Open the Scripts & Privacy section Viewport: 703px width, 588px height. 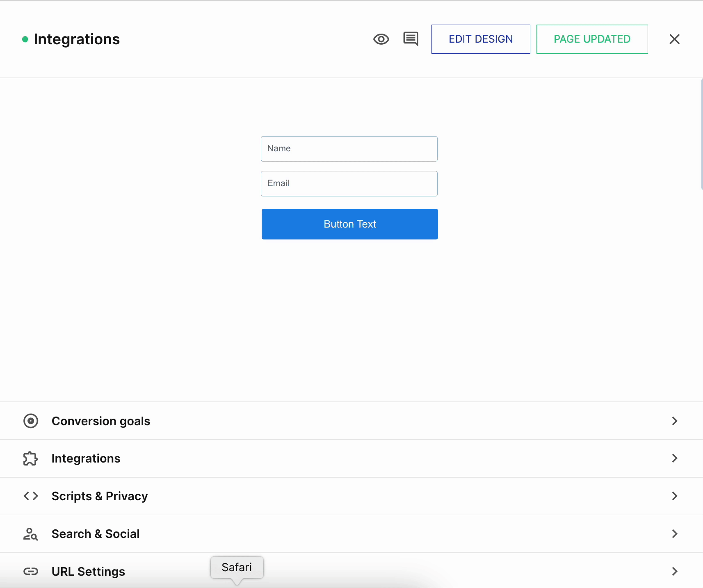coord(100,496)
